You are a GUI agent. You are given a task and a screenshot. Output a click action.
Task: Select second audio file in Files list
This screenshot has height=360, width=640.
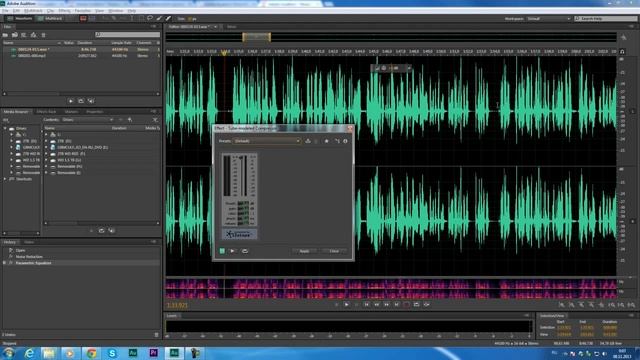(81, 56)
